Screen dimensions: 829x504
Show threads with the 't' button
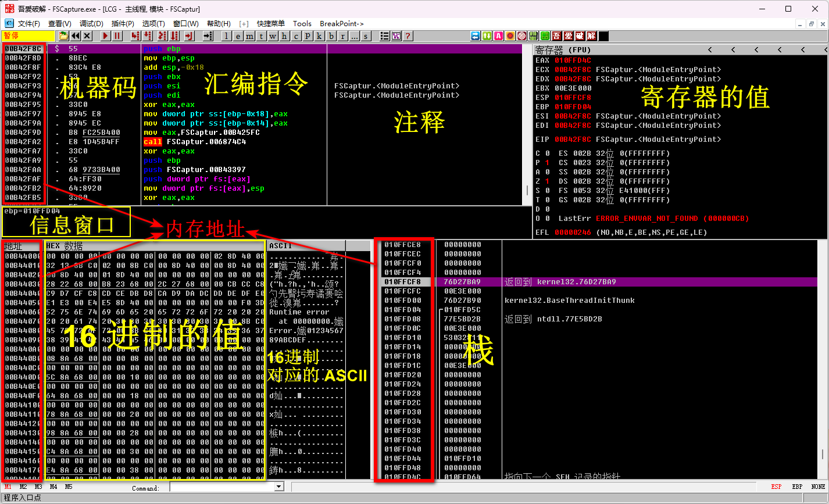(x=261, y=35)
